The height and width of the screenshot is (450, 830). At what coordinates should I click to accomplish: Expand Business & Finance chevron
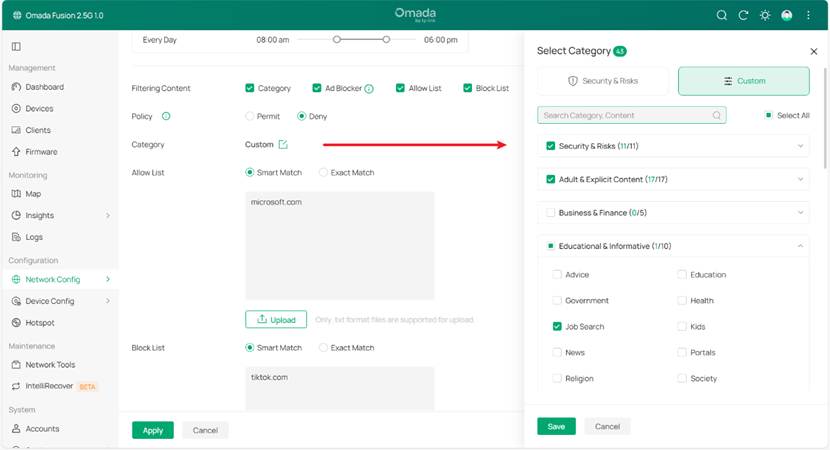800,213
